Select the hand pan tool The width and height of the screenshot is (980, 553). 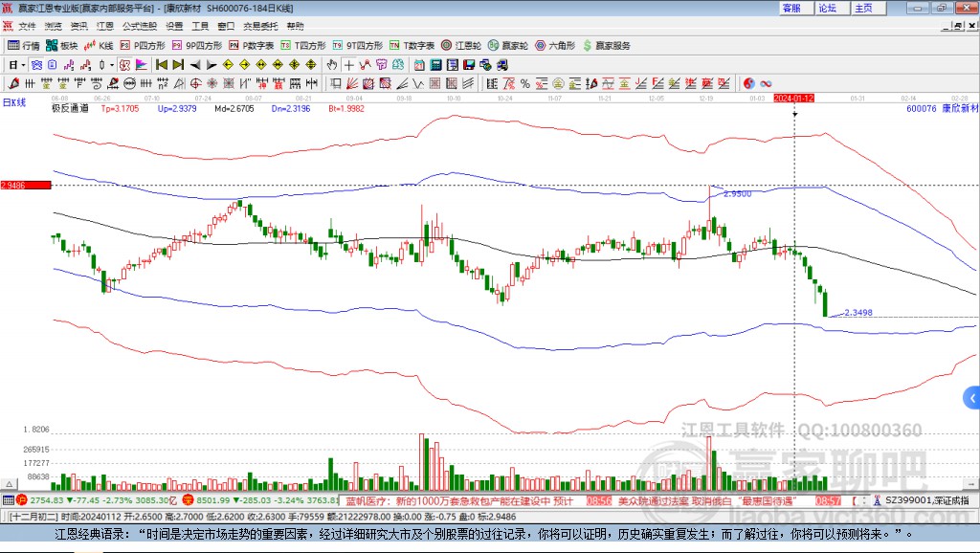click(x=332, y=65)
